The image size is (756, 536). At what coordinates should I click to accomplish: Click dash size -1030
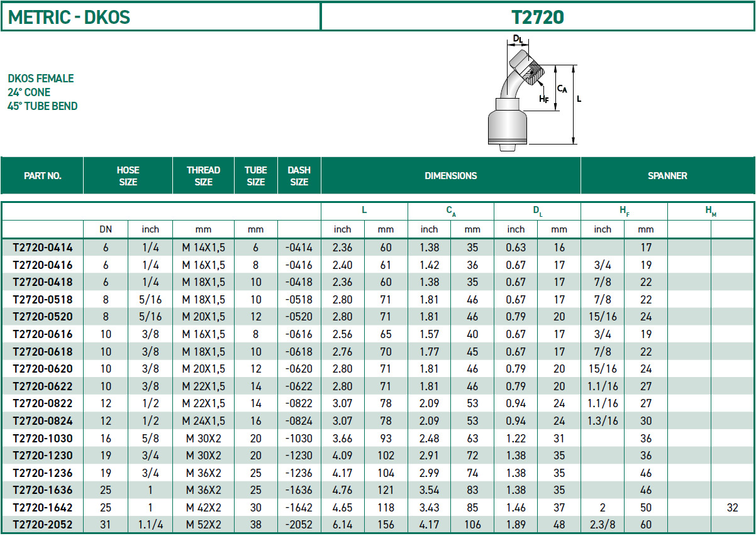(x=299, y=439)
